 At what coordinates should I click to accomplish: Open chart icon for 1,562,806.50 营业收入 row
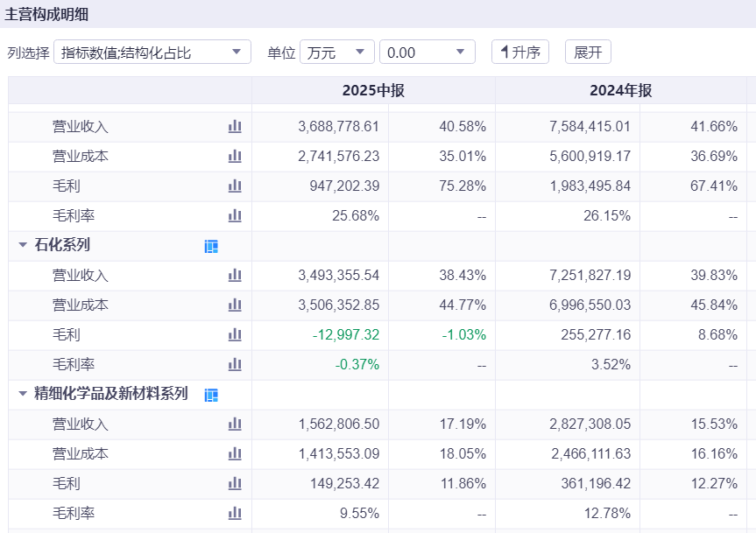[235, 424]
